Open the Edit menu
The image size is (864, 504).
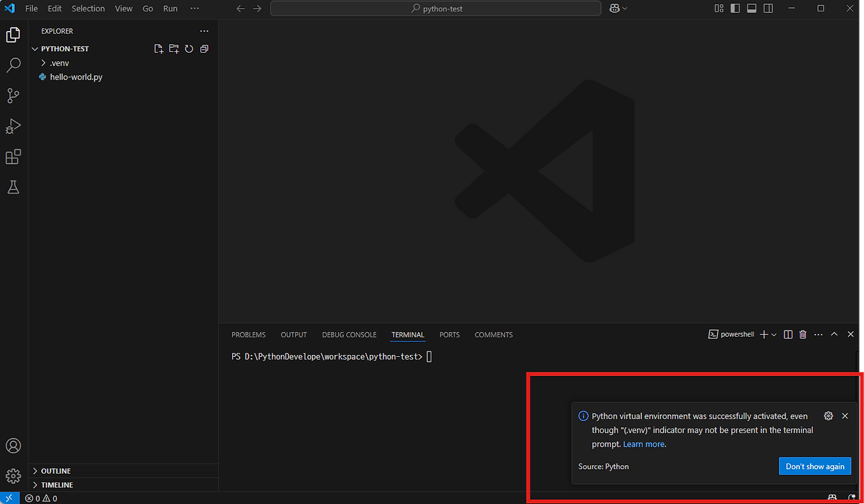point(55,9)
